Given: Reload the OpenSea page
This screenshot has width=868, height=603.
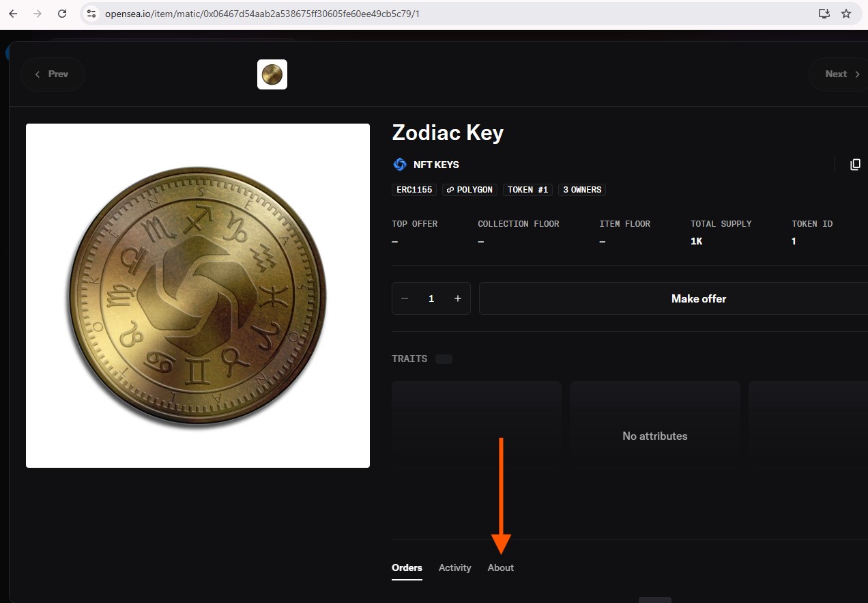Looking at the screenshot, I should click(x=62, y=14).
